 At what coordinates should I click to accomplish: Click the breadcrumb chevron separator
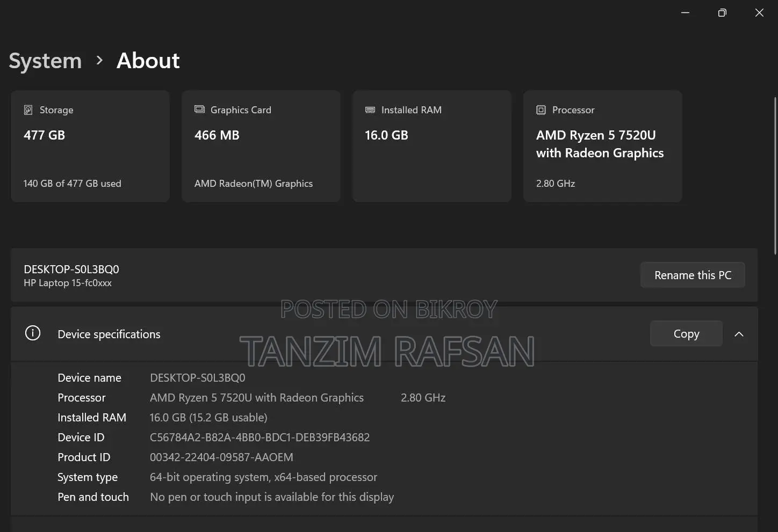99,60
